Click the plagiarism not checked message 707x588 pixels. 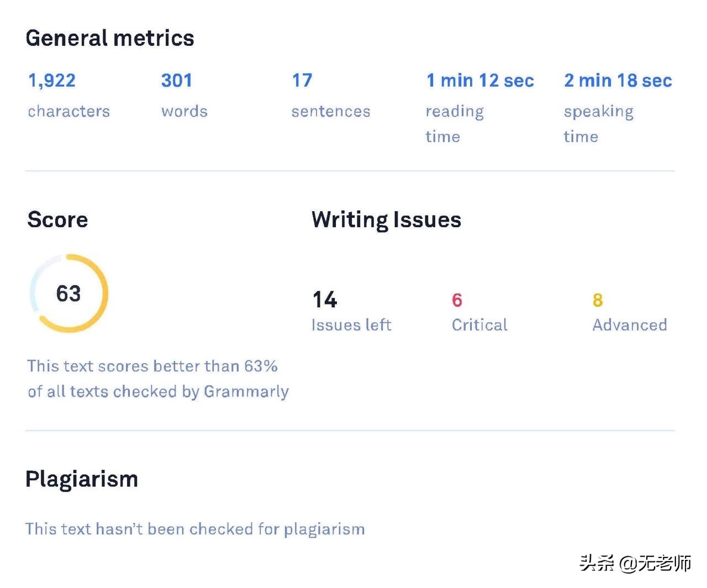[195, 529]
